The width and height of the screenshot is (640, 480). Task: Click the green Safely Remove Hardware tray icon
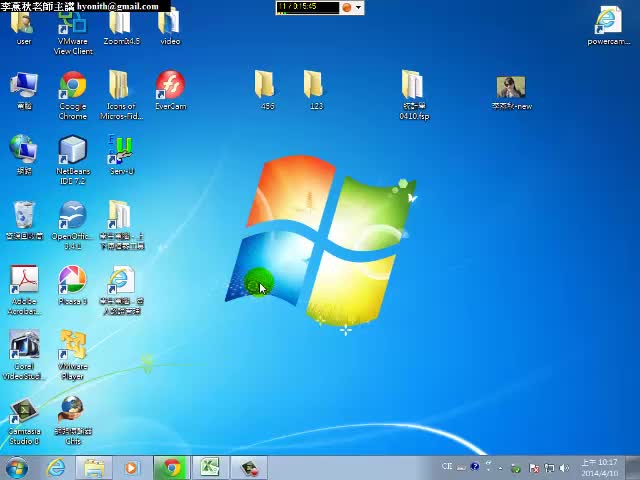[516, 468]
